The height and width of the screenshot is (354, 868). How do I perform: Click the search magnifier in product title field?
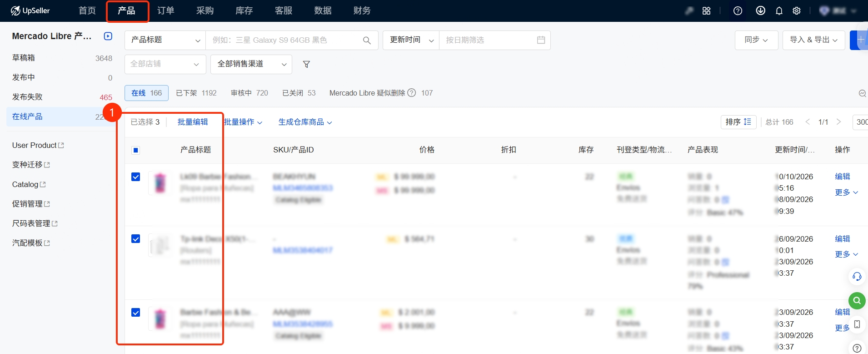pyautogui.click(x=367, y=40)
